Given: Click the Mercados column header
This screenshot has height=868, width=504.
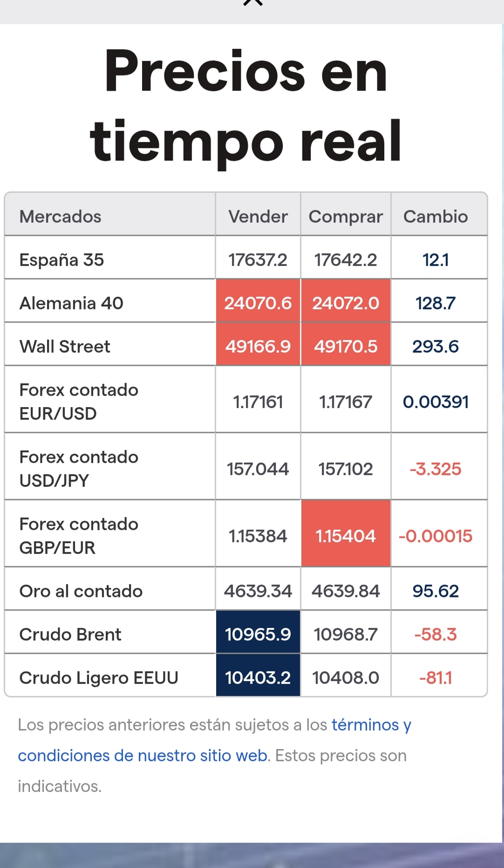Looking at the screenshot, I should (x=60, y=217).
